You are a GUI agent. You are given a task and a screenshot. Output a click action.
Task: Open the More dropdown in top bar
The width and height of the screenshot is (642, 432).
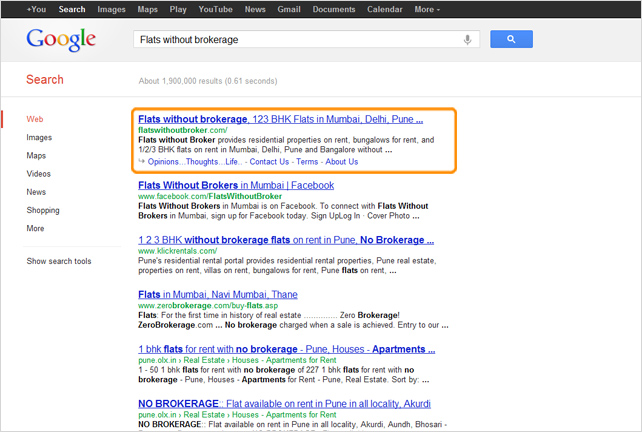click(427, 9)
